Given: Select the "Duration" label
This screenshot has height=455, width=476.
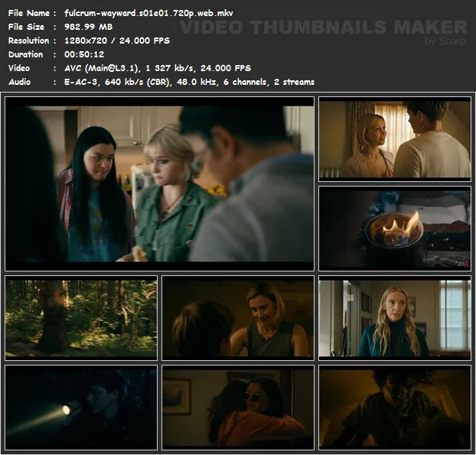Looking at the screenshot, I should (x=26, y=54).
